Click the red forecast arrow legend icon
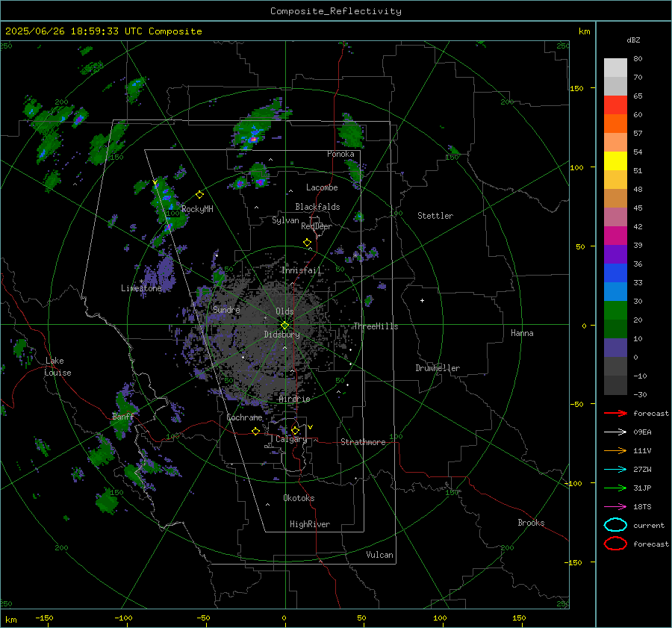Screen dimensions: 672x628 [615, 413]
